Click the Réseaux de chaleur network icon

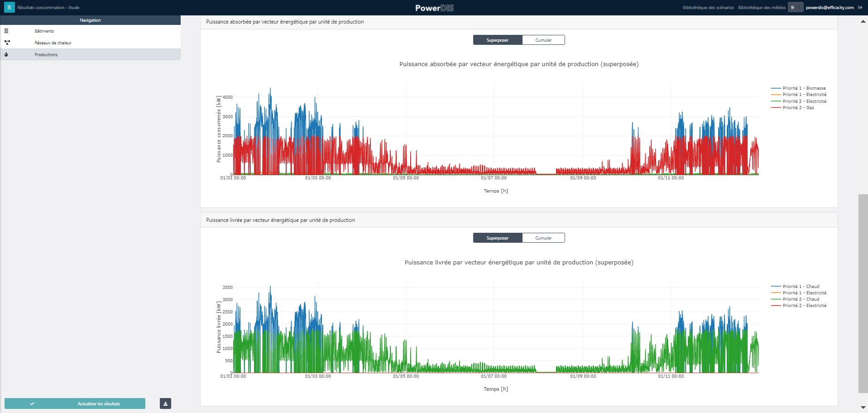pos(7,43)
